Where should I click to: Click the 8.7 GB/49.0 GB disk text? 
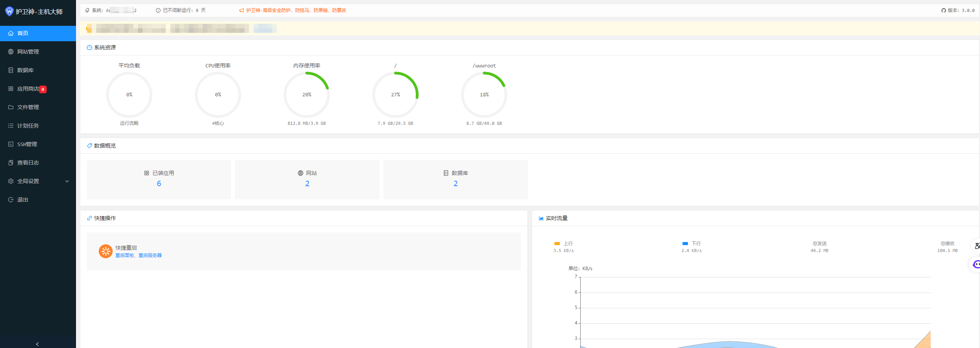point(484,123)
